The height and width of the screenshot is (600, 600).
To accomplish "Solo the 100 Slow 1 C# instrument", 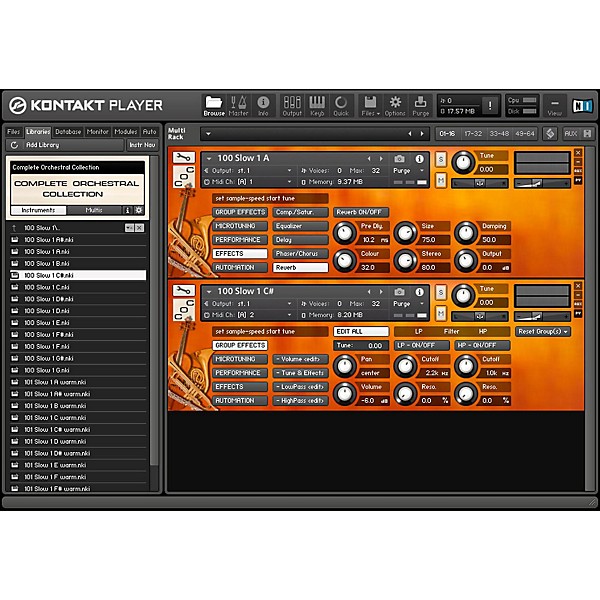I will [x=441, y=292].
